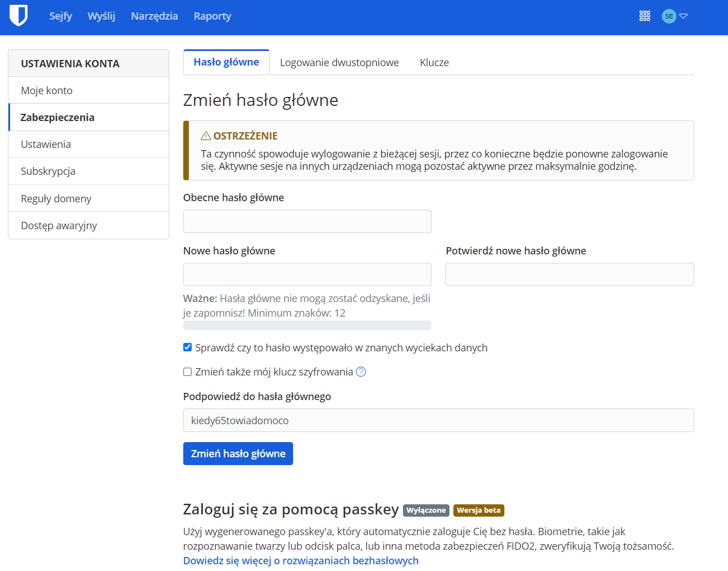Focus the Nowe hasło główne field
728x571 pixels.
[307, 275]
